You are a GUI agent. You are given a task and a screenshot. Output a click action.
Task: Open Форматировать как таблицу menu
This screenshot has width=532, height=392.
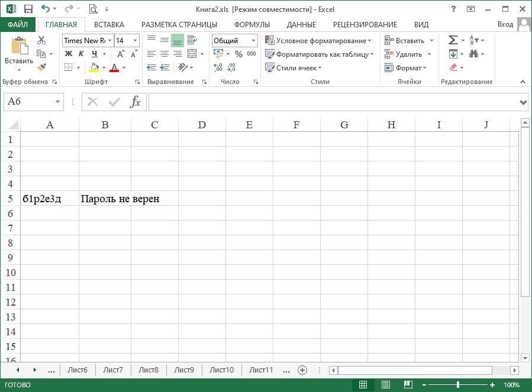point(320,54)
